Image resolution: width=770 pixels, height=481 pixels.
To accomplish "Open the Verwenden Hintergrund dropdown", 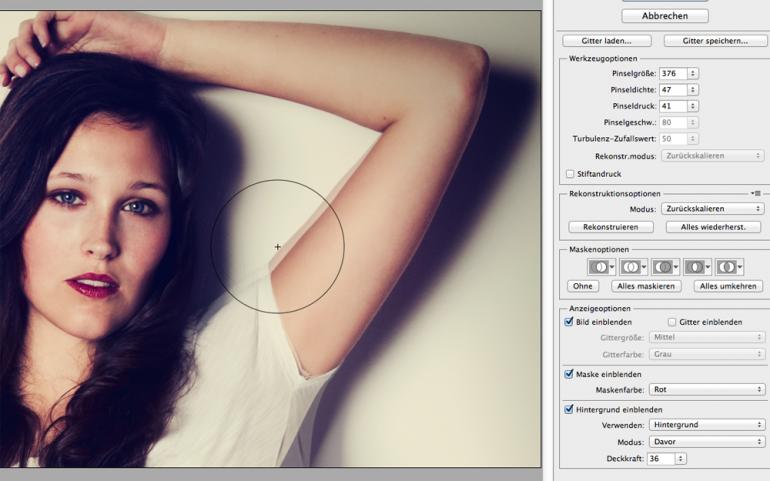I will pyautogui.click(x=707, y=424).
